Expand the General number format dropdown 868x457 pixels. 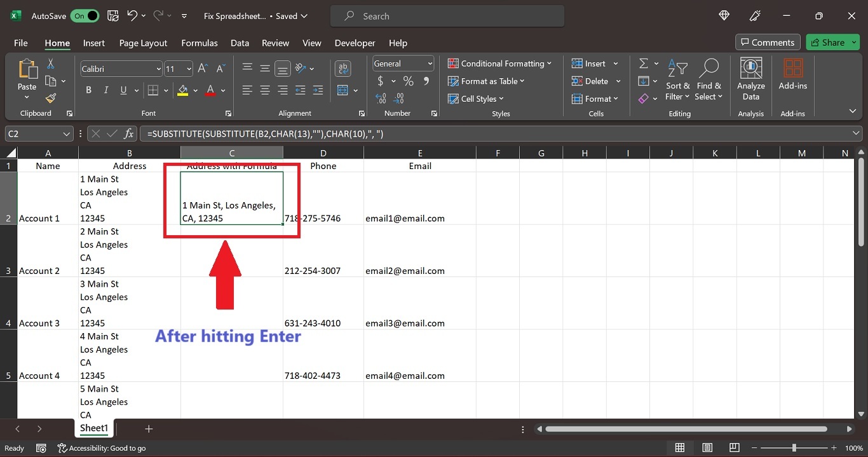430,64
